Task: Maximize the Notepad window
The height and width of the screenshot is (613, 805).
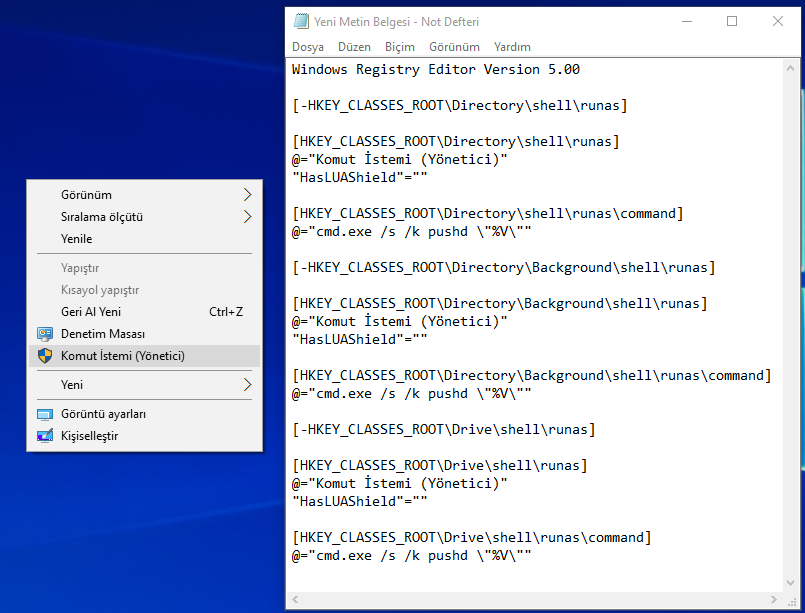Action: pyautogui.click(x=732, y=21)
